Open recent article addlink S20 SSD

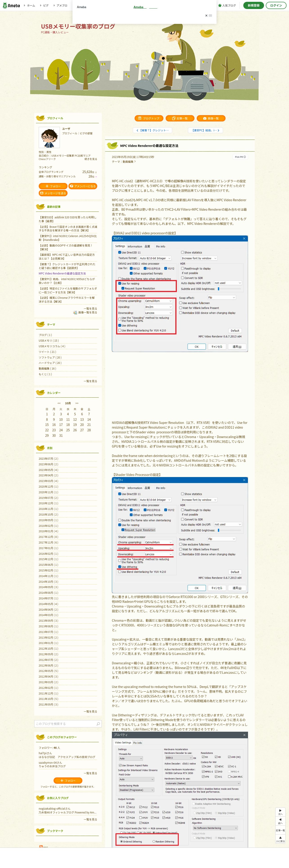pos(68,219)
